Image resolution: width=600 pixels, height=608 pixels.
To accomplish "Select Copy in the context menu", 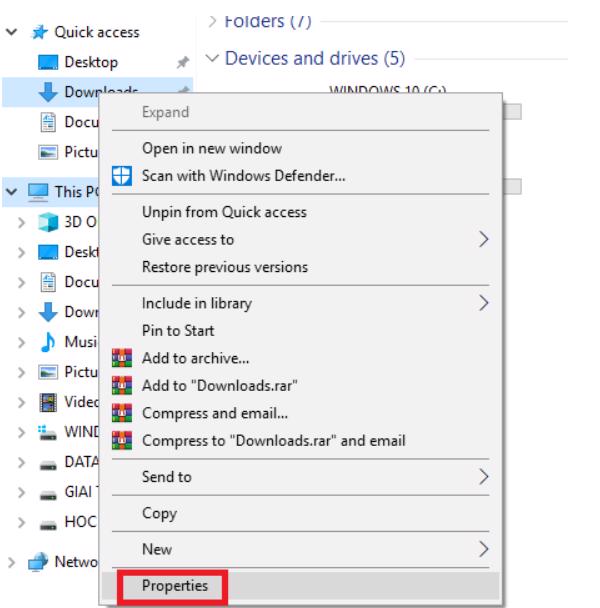I will 162,515.
